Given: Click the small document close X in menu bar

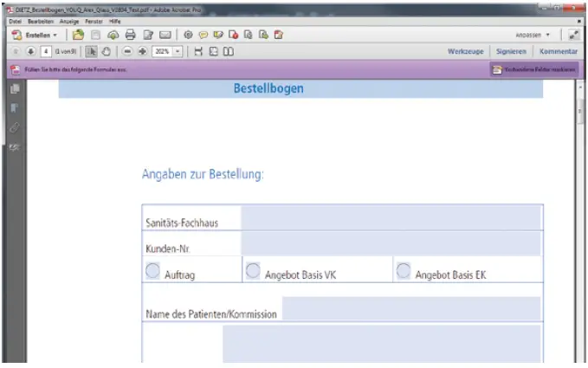Looking at the screenshot, I should (579, 22).
